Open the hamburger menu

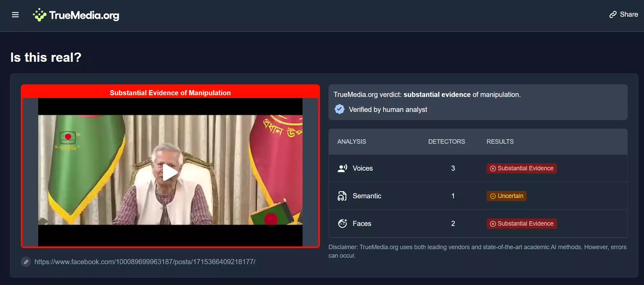pos(15,15)
